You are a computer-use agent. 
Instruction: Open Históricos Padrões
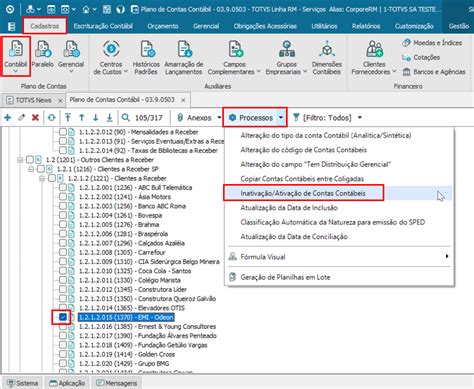pos(146,57)
